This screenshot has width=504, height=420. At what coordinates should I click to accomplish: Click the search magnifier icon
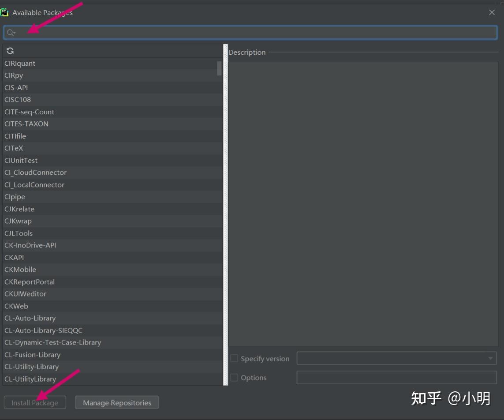[11, 33]
